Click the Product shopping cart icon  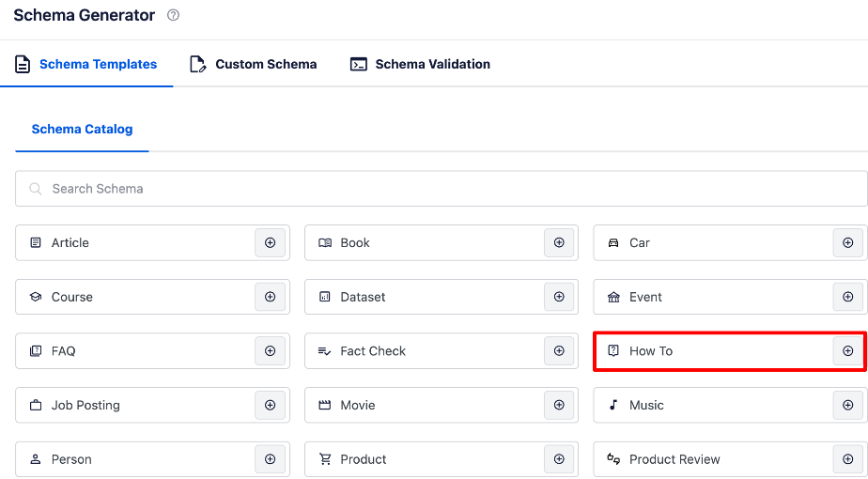click(x=325, y=459)
